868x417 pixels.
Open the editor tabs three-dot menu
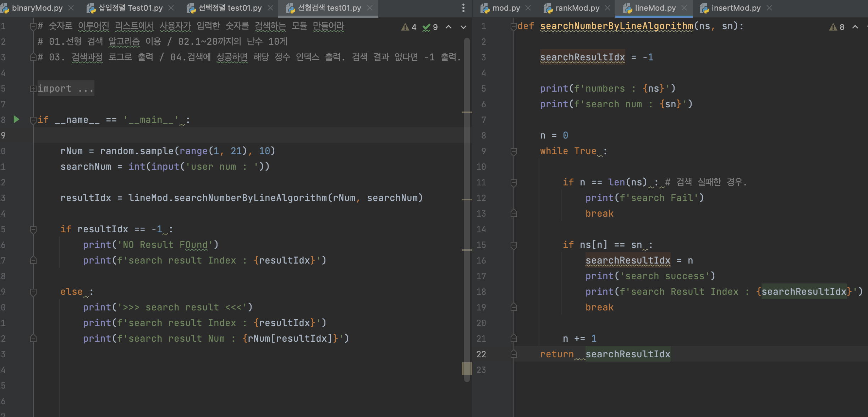[x=463, y=8]
